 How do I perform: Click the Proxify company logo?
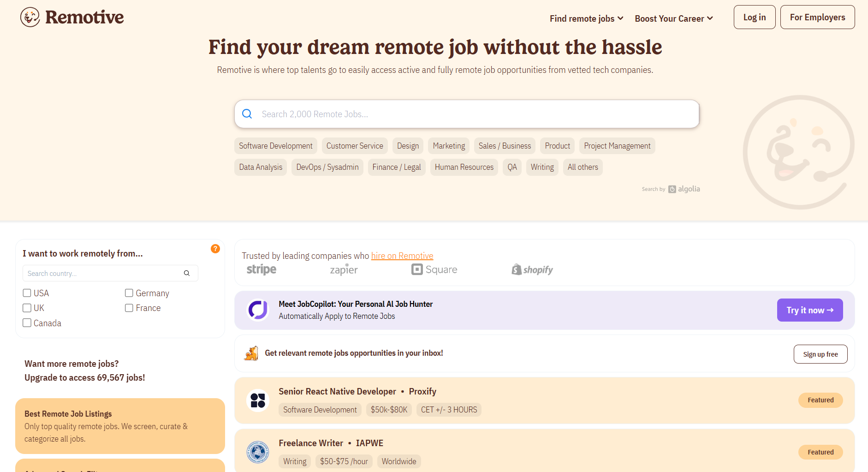(x=258, y=400)
